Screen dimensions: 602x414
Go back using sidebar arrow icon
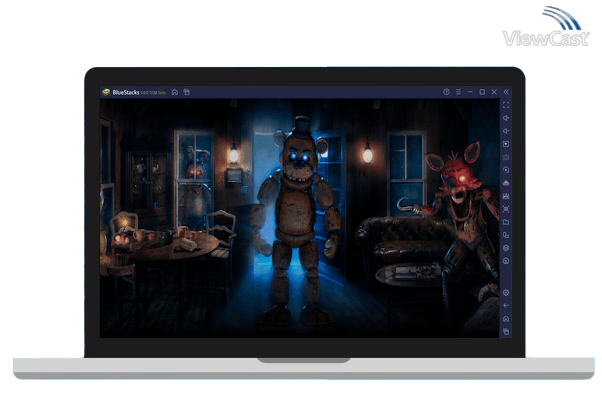(506, 306)
